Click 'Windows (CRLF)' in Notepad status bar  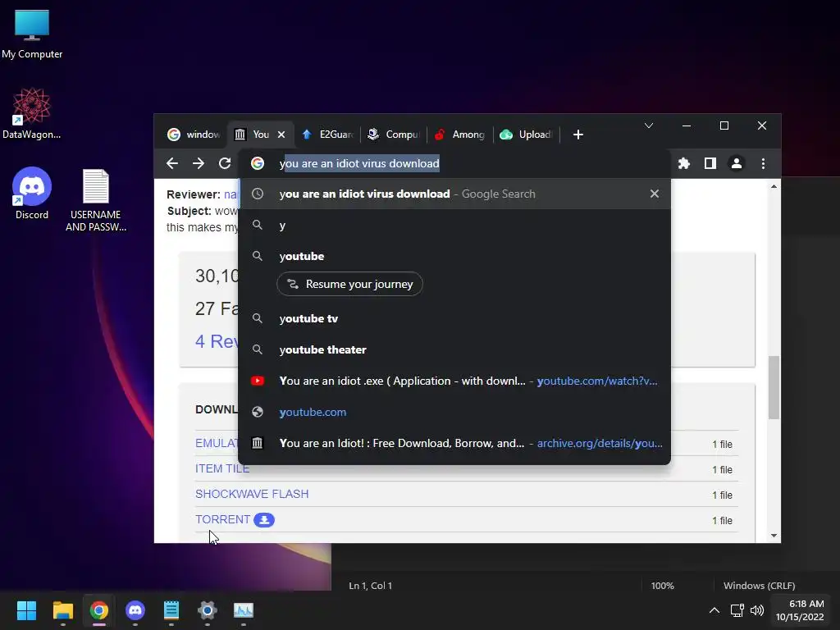pyautogui.click(x=759, y=586)
